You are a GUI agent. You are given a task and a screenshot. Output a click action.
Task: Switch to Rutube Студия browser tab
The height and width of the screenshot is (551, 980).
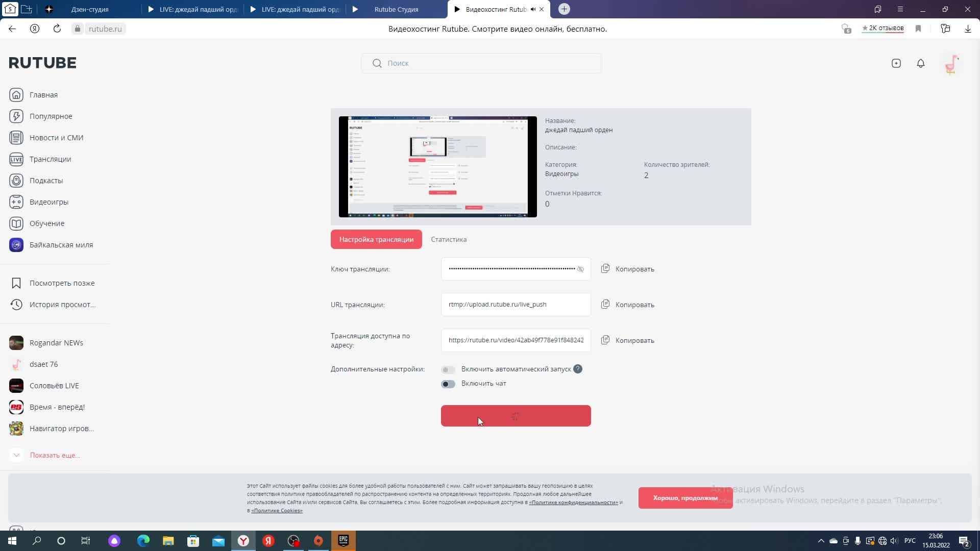396,9
